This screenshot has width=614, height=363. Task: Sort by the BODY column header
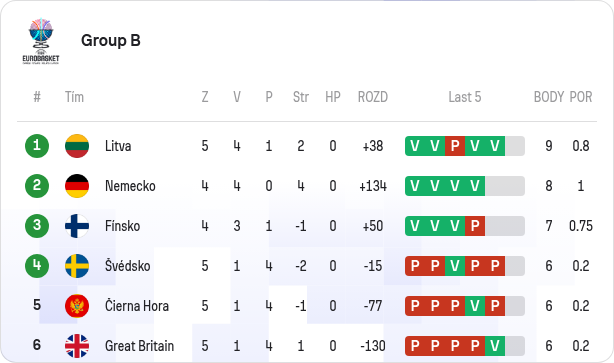pos(549,97)
